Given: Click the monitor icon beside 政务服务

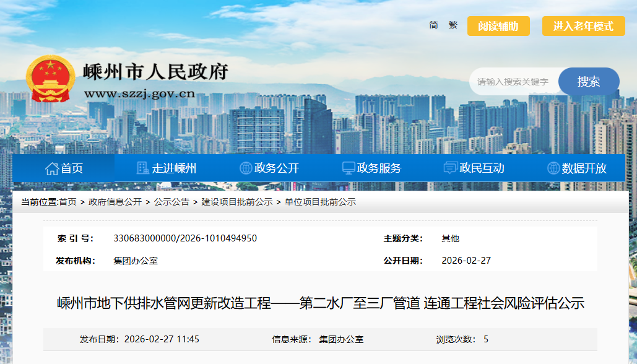Looking at the screenshot, I should tap(349, 168).
